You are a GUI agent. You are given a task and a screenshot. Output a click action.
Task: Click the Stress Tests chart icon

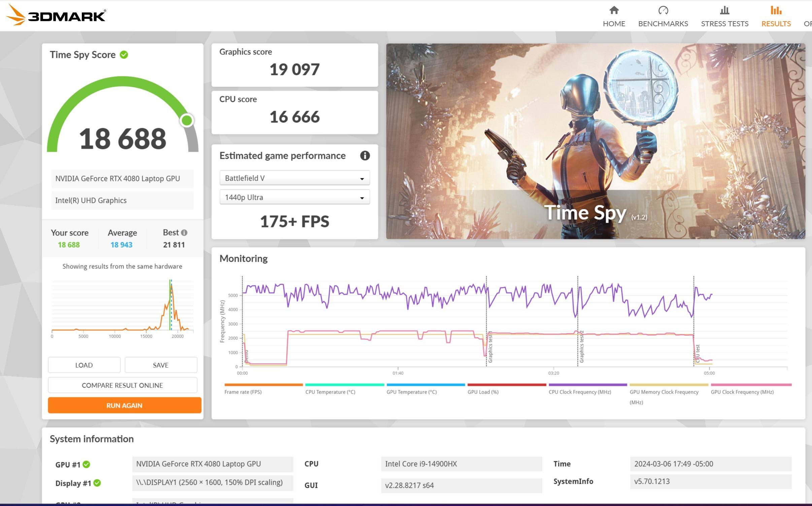coord(724,10)
